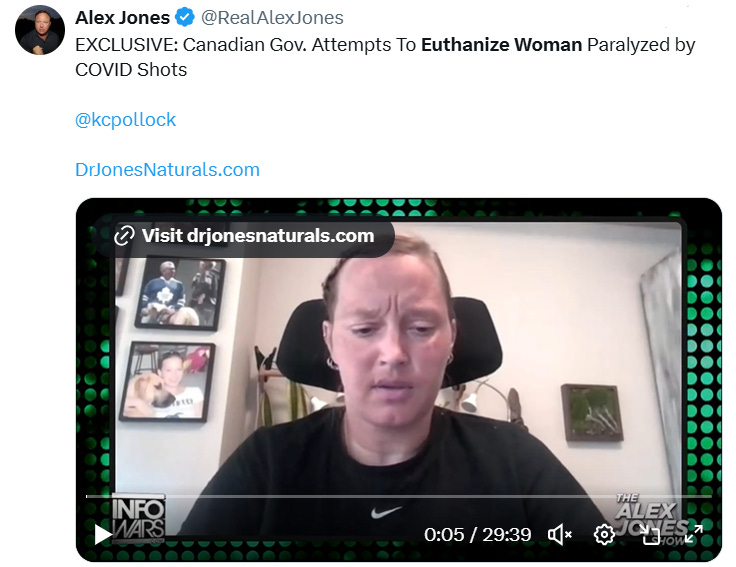Open the Alex Jones profile avatar

coord(40,30)
